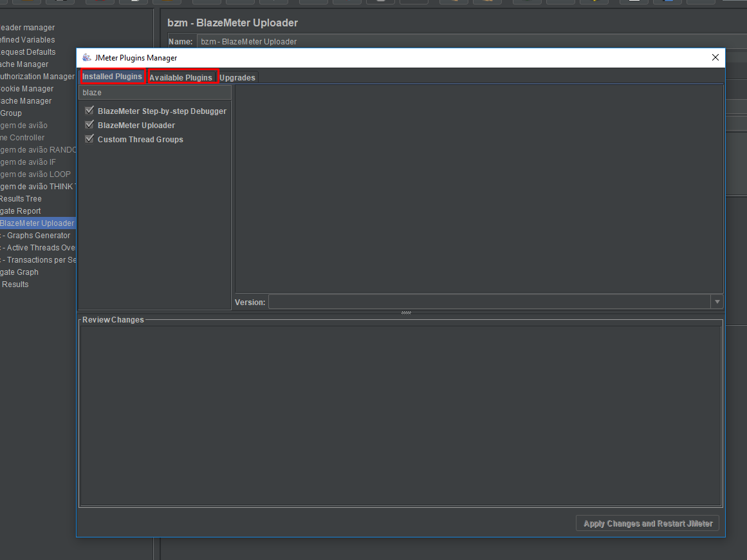Select 'eader manager' in JMeter test tree
Viewport: 747px width, 560px height.
(x=27, y=28)
